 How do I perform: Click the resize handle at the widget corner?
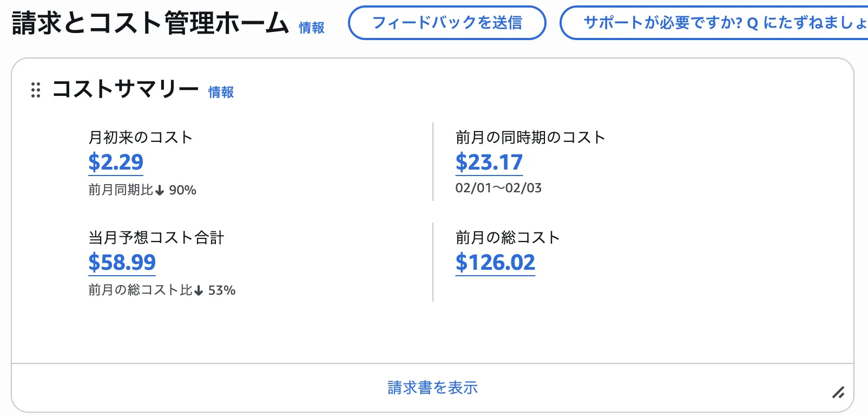pos(838,392)
